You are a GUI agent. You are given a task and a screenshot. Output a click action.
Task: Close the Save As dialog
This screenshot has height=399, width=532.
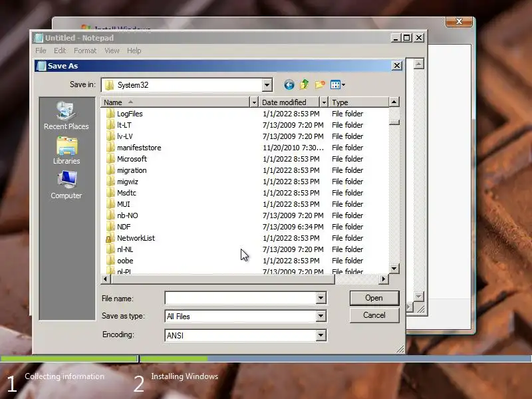point(397,65)
